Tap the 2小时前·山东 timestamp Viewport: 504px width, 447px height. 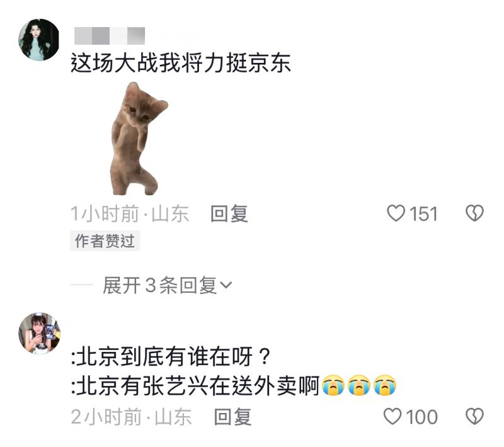pyautogui.click(x=131, y=417)
